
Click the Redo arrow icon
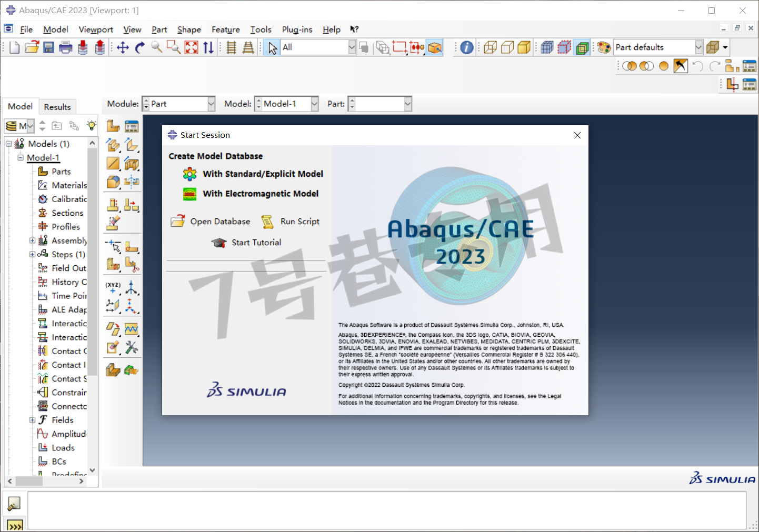click(x=715, y=66)
